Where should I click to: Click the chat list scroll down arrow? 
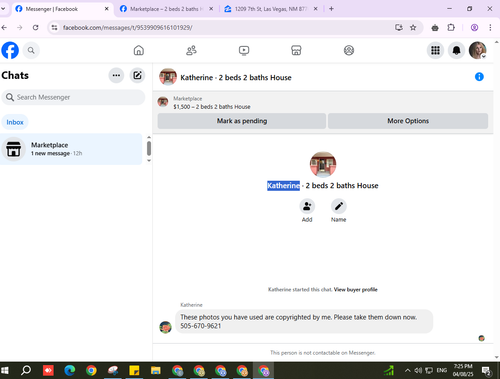149,161
